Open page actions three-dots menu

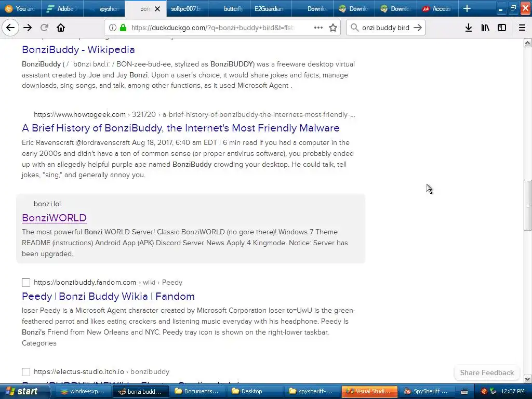coord(318,28)
